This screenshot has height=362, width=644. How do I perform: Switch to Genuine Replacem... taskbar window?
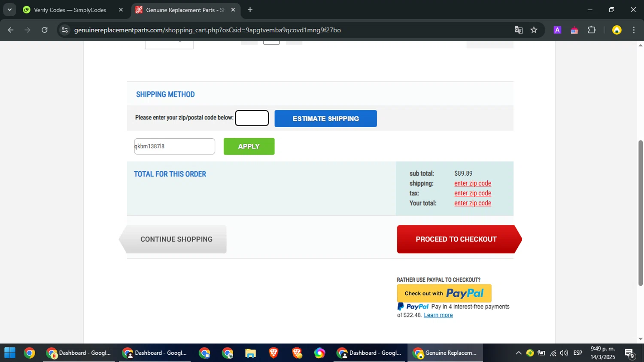click(445, 353)
